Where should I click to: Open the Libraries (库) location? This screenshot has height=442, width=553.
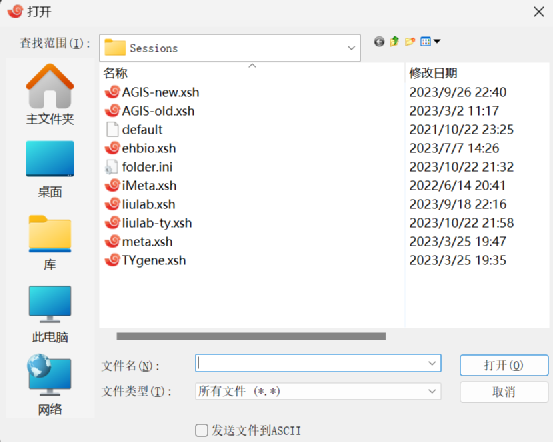point(50,243)
